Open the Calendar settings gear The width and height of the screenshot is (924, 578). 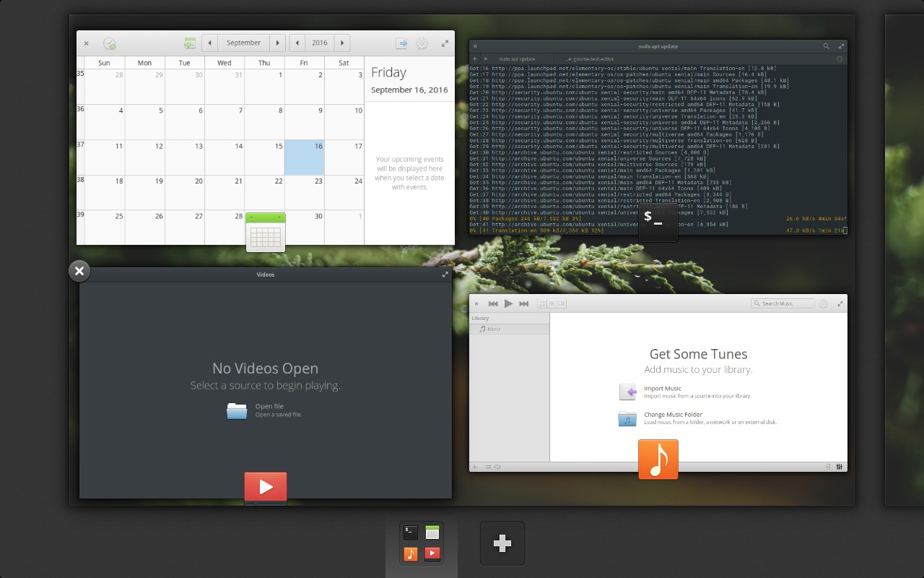coord(422,43)
